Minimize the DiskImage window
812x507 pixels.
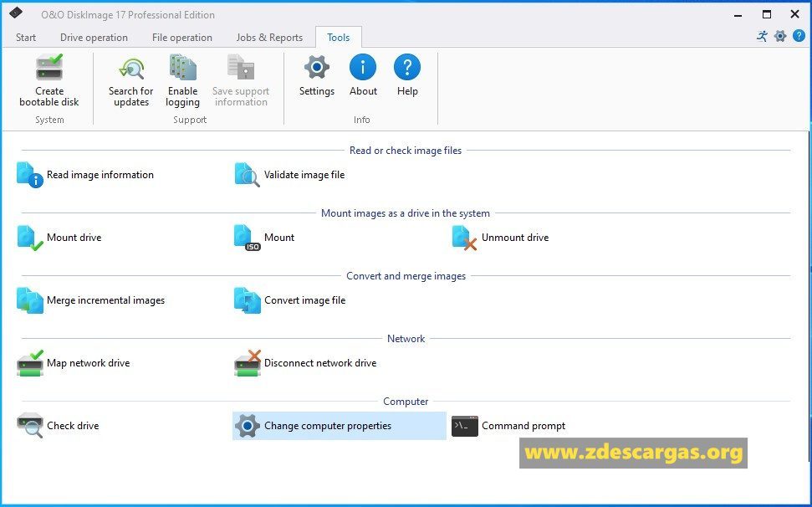pyautogui.click(x=738, y=14)
